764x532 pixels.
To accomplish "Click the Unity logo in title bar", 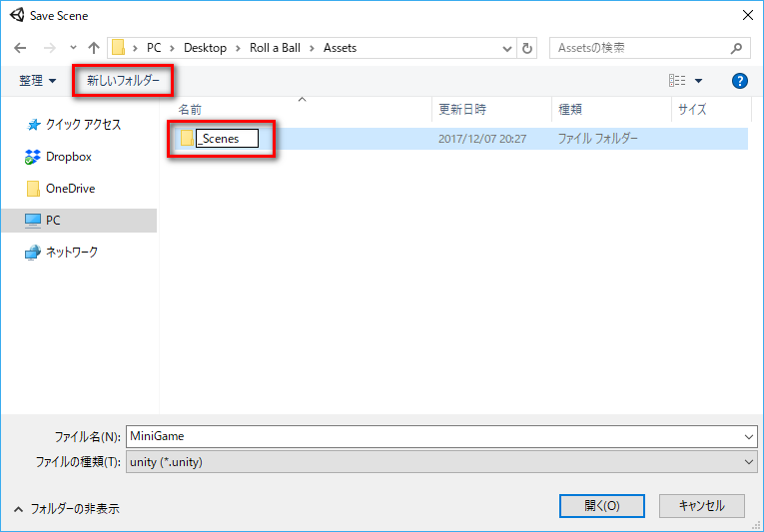I will point(17,15).
